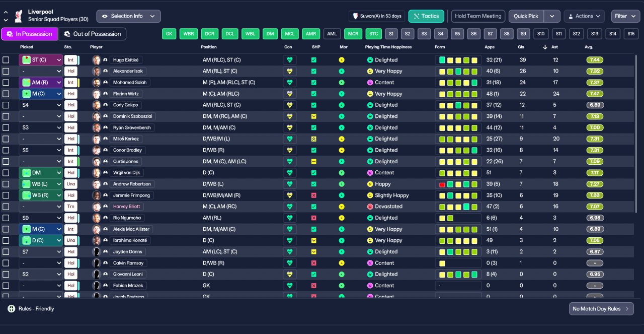Click Dominik Szoboszlai's condition heart icon
The image size is (644, 334).
click(289, 116)
